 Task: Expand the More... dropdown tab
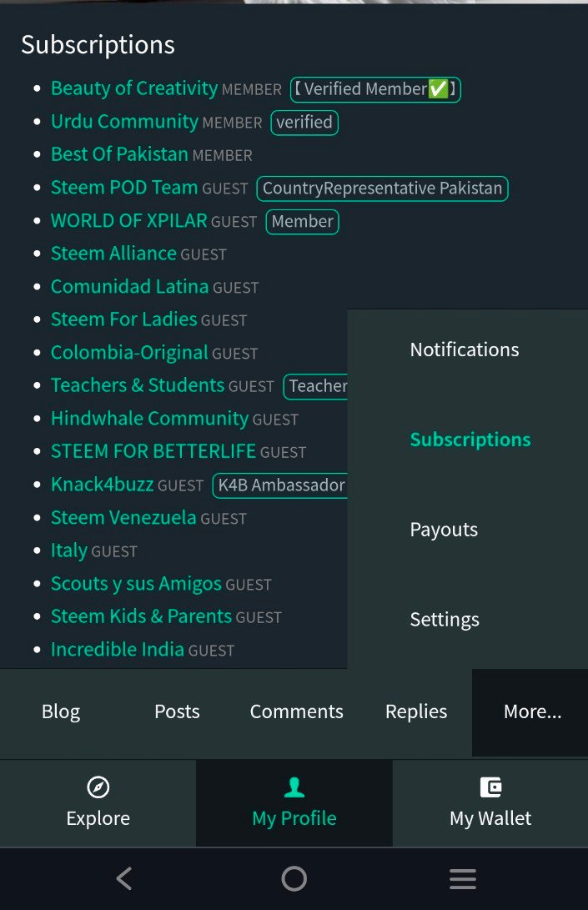pyautogui.click(x=532, y=712)
